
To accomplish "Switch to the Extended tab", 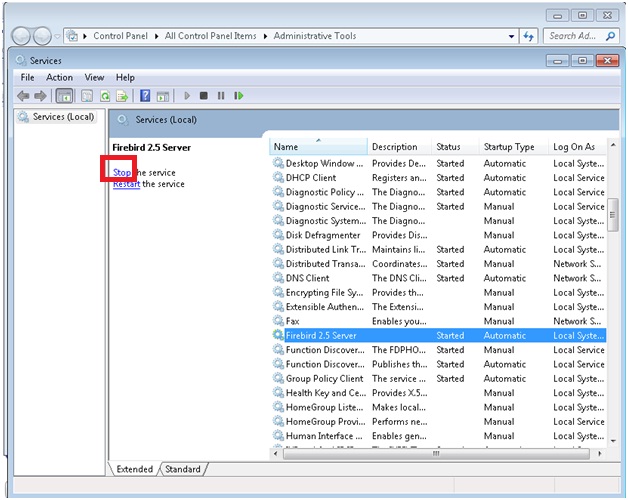I will click(x=135, y=469).
